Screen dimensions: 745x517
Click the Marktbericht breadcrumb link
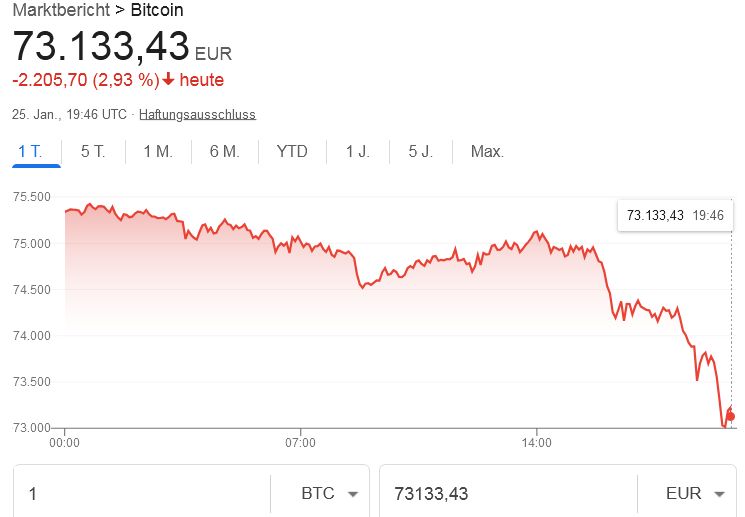pyautogui.click(x=53, y=11)
